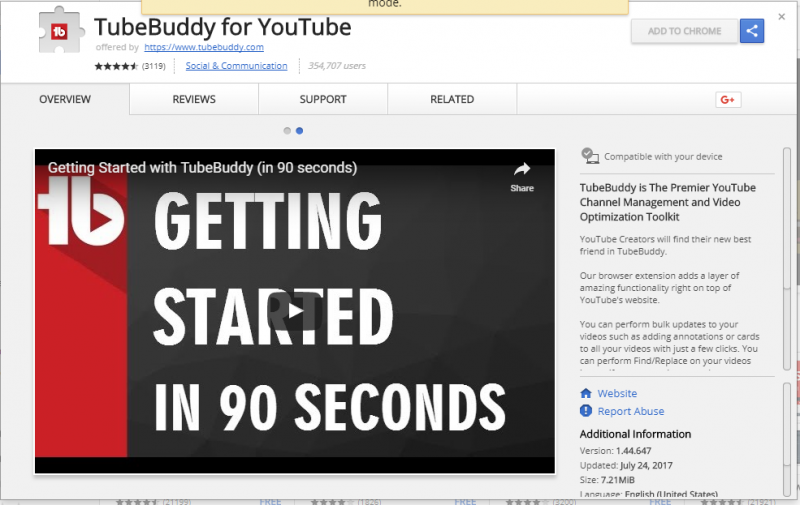Click the 354,707 users text
This screenshot has height=505, width=800.
click(337, 66)
